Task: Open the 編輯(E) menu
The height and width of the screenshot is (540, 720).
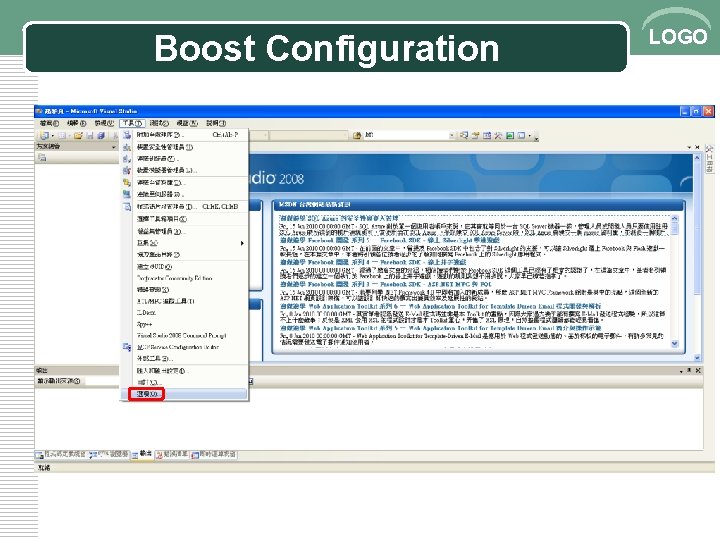Action: pyautogui.click(x=76, y=123)
